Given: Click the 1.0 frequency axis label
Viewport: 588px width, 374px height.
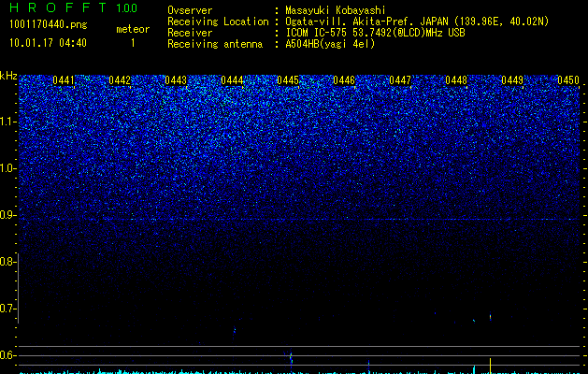Looking at the screenshot, I should tap(7, 168).
